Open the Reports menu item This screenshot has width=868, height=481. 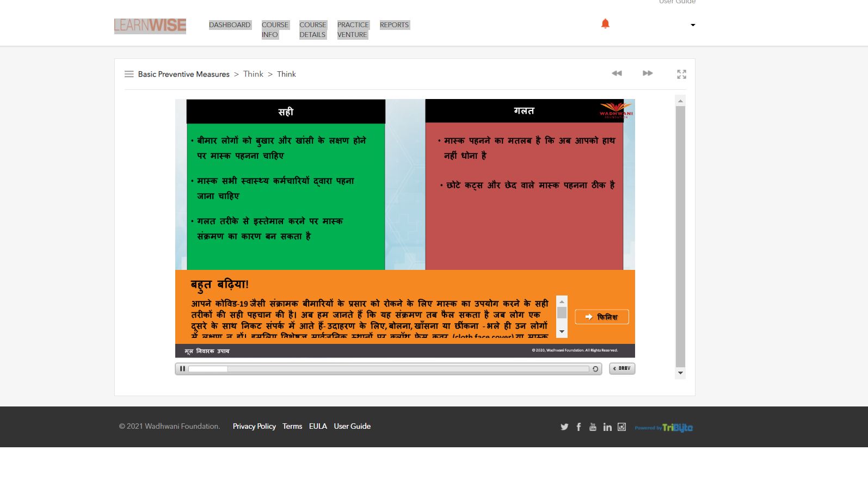point(394,25)
